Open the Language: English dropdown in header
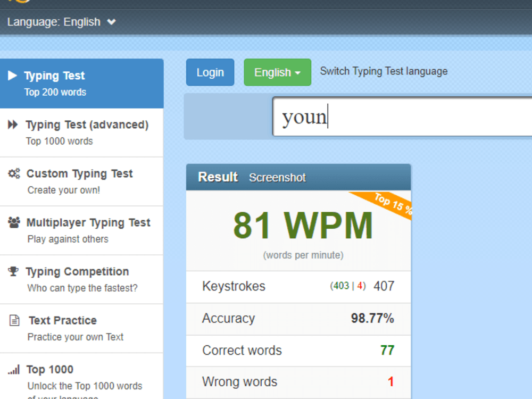 (x=61, y=22)
